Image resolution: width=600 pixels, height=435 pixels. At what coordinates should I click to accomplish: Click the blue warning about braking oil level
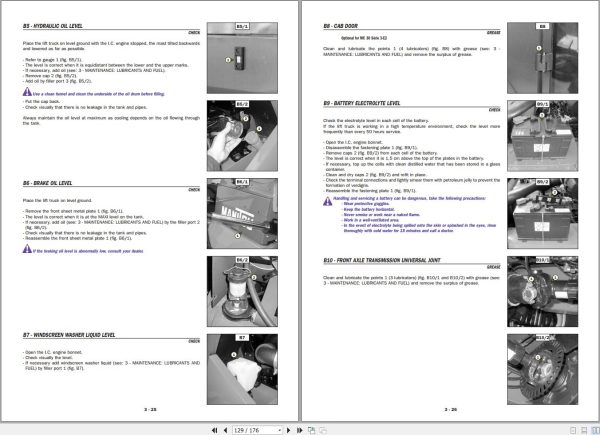pos(88,251)
